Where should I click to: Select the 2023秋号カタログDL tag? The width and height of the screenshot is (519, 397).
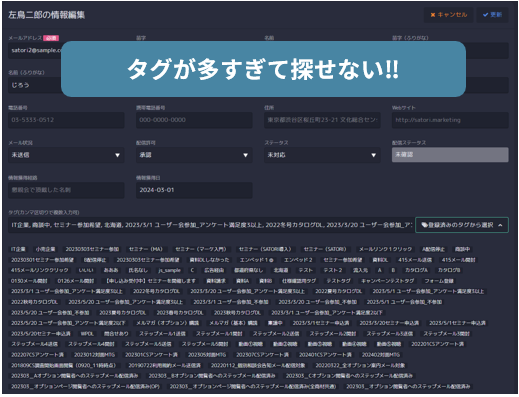[237, 313]
